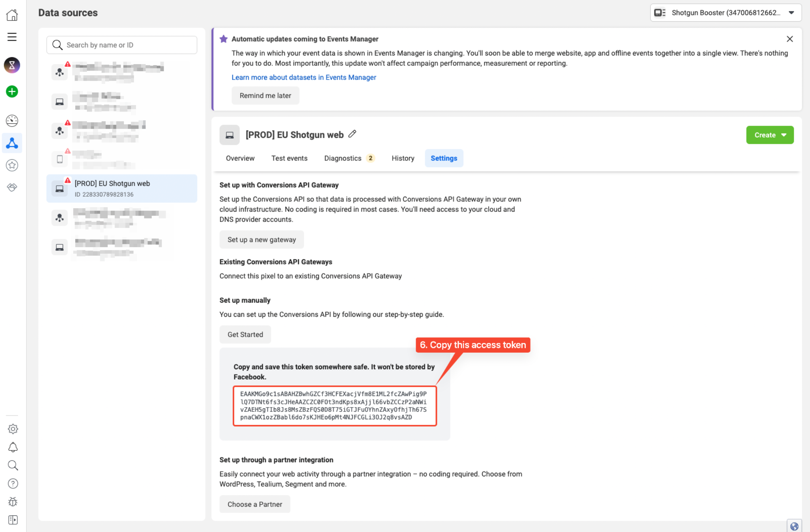
Task: Open the help question mark icon
Action: click(x=13, y=484)
